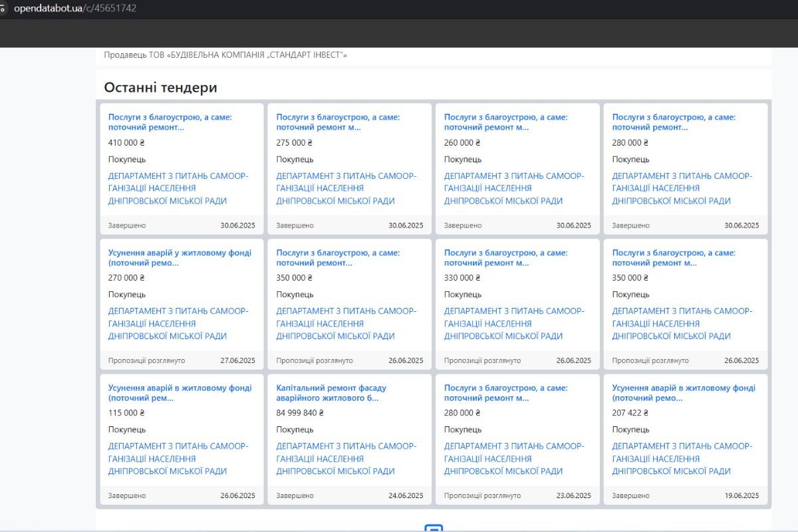Click the blue icon below the tenders grid

434,528
